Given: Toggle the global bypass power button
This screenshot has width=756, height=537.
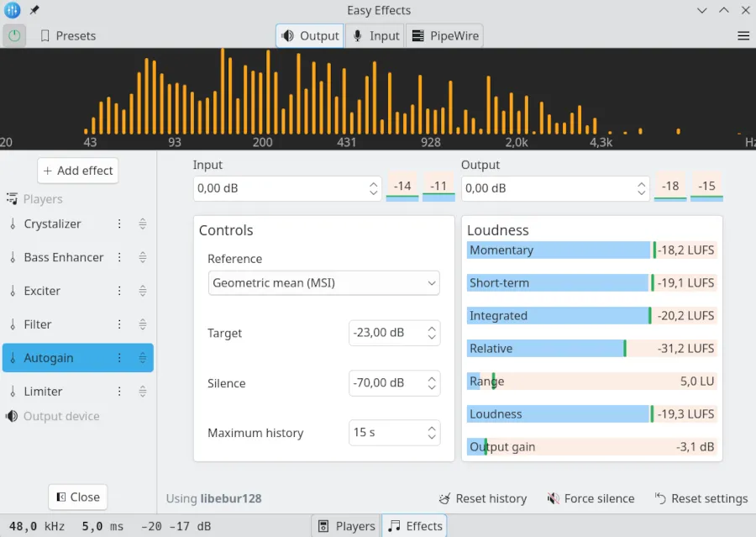Looking at the screenshot, I should tap(14, 35).
